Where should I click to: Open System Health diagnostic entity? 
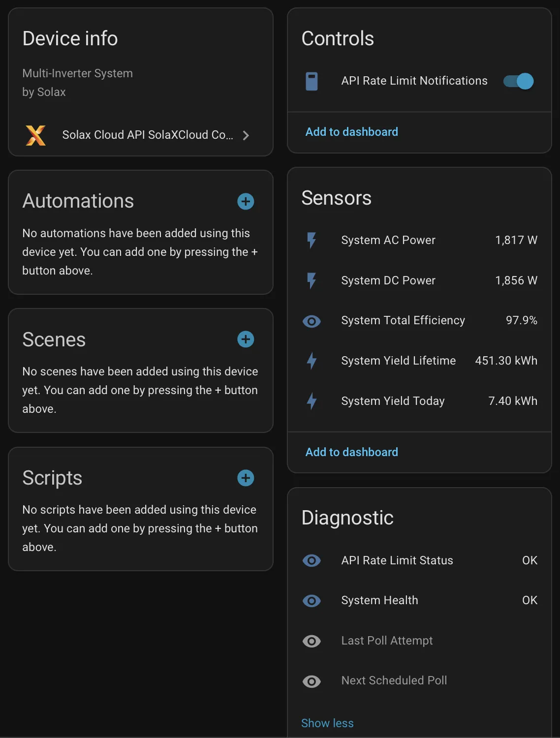point(419,601)
